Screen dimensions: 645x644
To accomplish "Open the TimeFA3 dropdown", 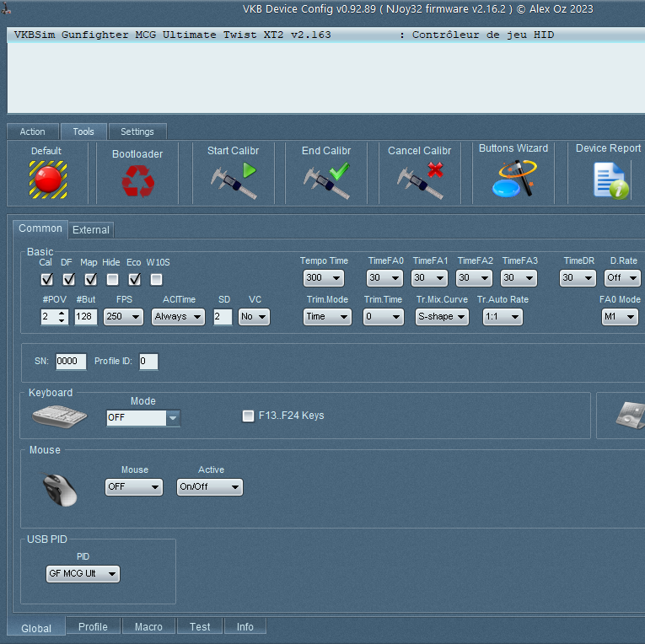I will coord(519,278).
